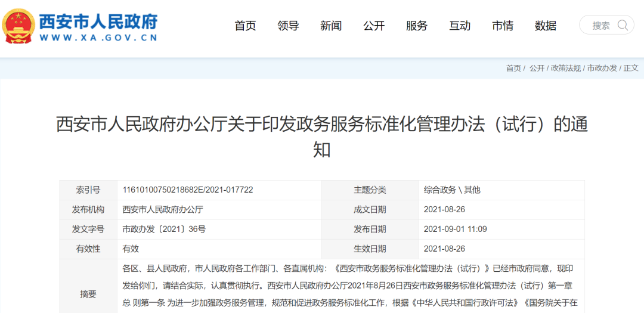644x313 pixels.
Task: Click the 成文日期 value 2021-08-26
Action: point(444,210)
